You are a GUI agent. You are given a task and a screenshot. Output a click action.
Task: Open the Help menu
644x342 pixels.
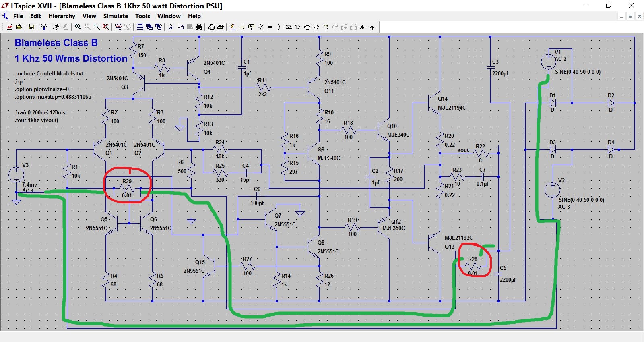pyautogui.click(x=194, y=16)
